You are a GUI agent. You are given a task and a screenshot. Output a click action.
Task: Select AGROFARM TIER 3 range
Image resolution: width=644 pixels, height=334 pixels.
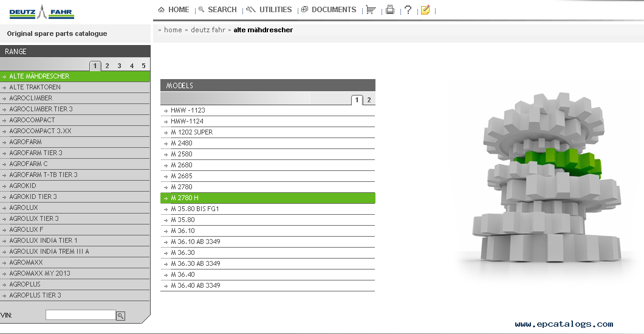pos(75,153)
